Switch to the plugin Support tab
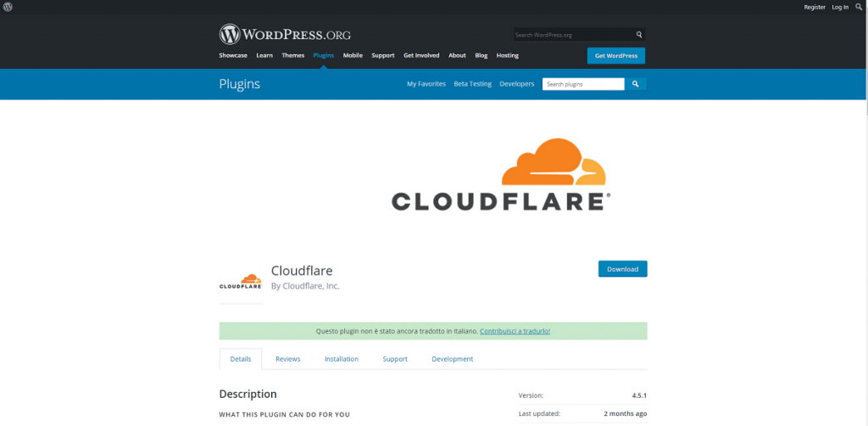This screenshot has width=868, height=426. pos(395,359)
